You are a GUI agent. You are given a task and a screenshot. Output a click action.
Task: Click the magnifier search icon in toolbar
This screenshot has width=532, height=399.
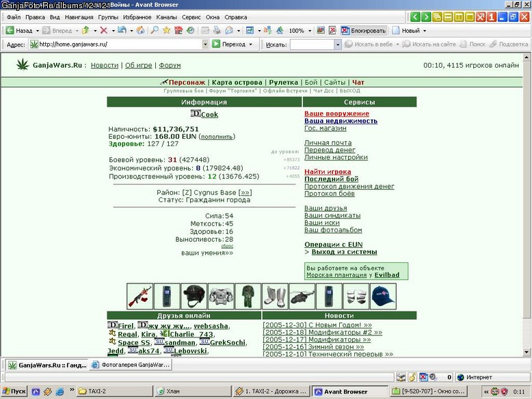pos(155,31)
